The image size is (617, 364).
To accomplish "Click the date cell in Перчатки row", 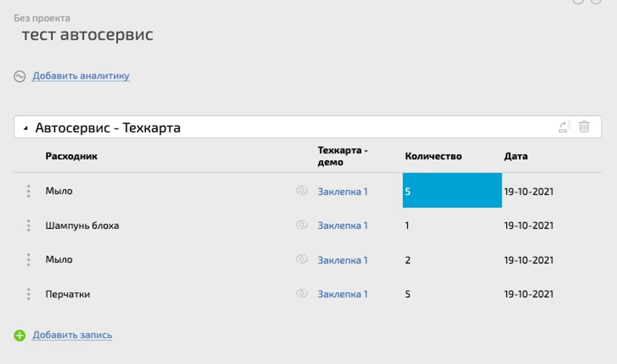I will click(528, 294).
